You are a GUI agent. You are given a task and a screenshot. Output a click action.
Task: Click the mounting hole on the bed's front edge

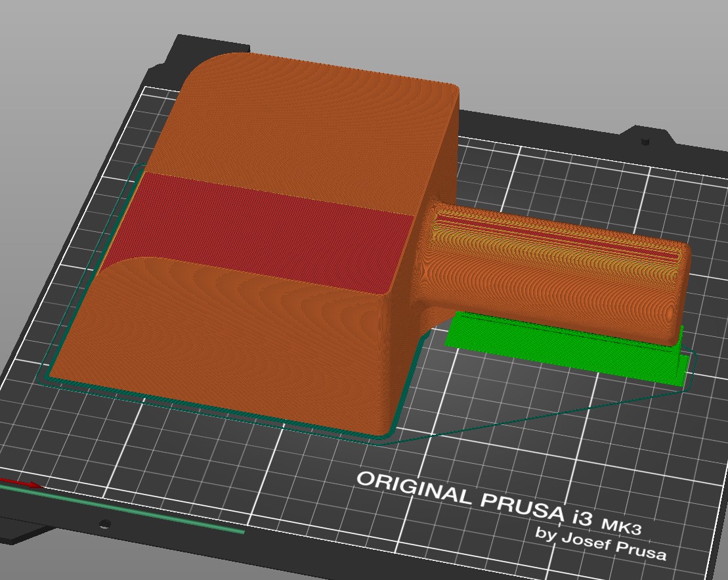point(104,524)
